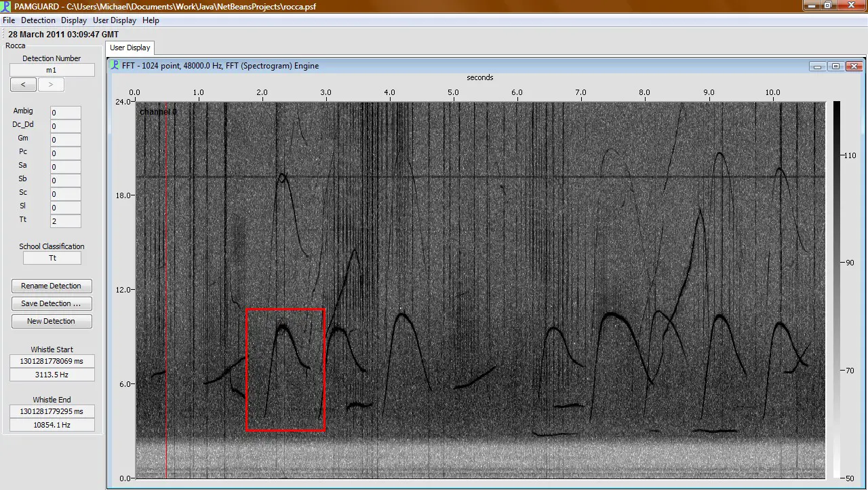Click the Save Detection button
Viewport: 868px width, 490px height.
[52, 303]
